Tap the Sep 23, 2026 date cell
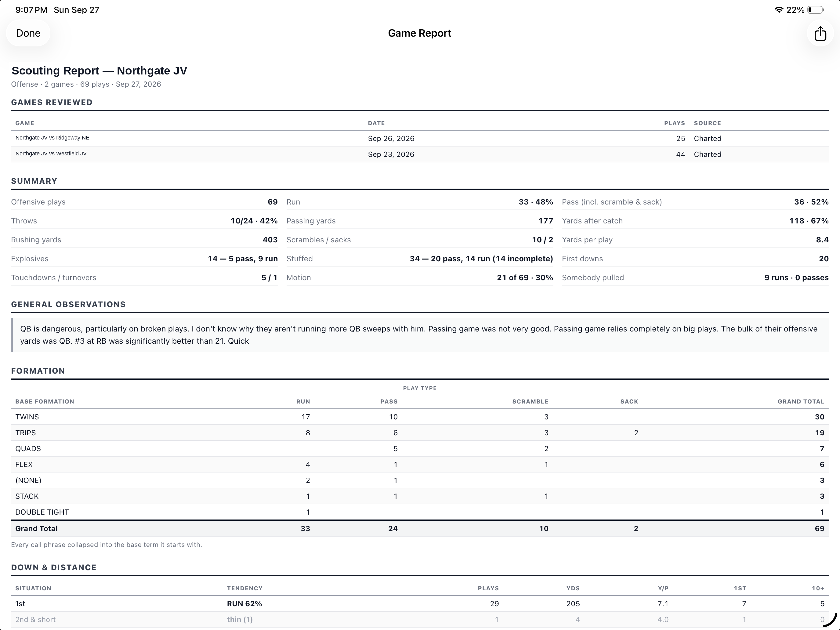The height and width of the screenshot is (630, 840). 391,154
